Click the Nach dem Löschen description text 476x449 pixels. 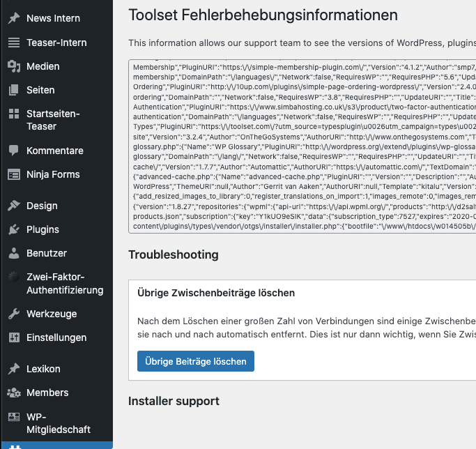pos(307,328)
